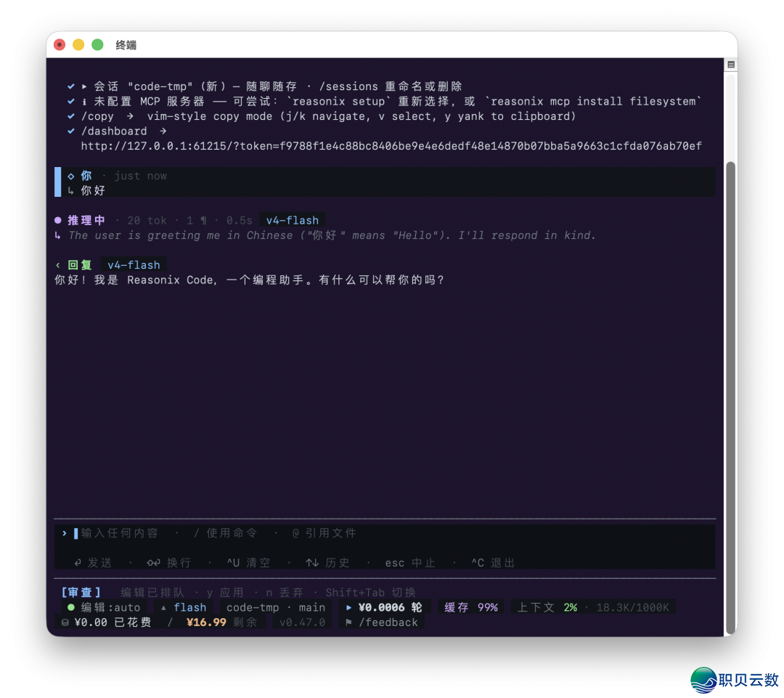Click the Shift+Tab 切换 hint

tap(370, 593)
